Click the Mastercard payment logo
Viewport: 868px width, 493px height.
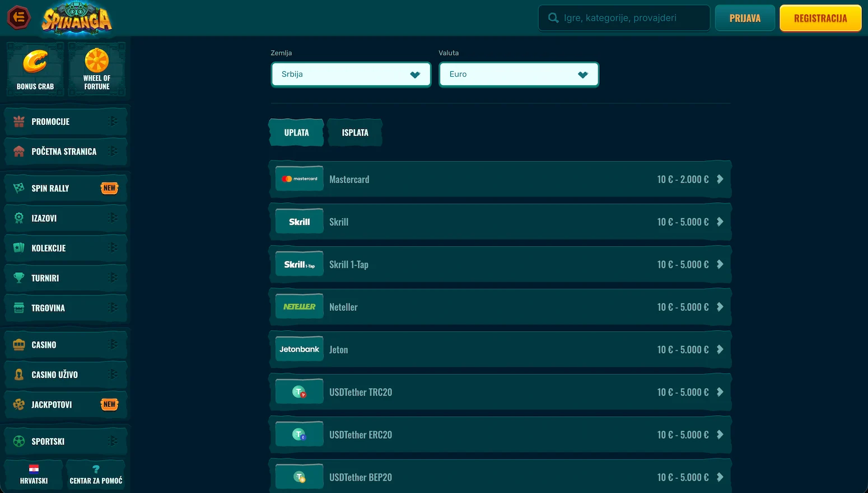pyautogui.click(x=300, y=179)
